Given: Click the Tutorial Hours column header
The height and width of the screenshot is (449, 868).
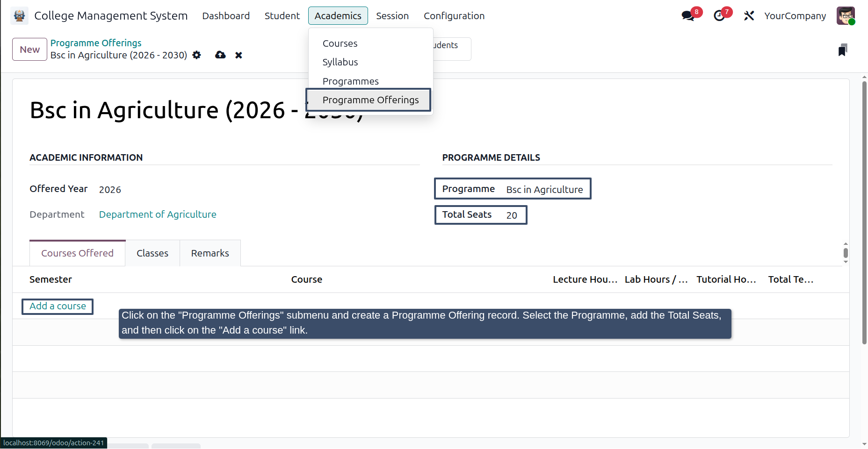Looking at the screenshot, I should coord(726,279).
